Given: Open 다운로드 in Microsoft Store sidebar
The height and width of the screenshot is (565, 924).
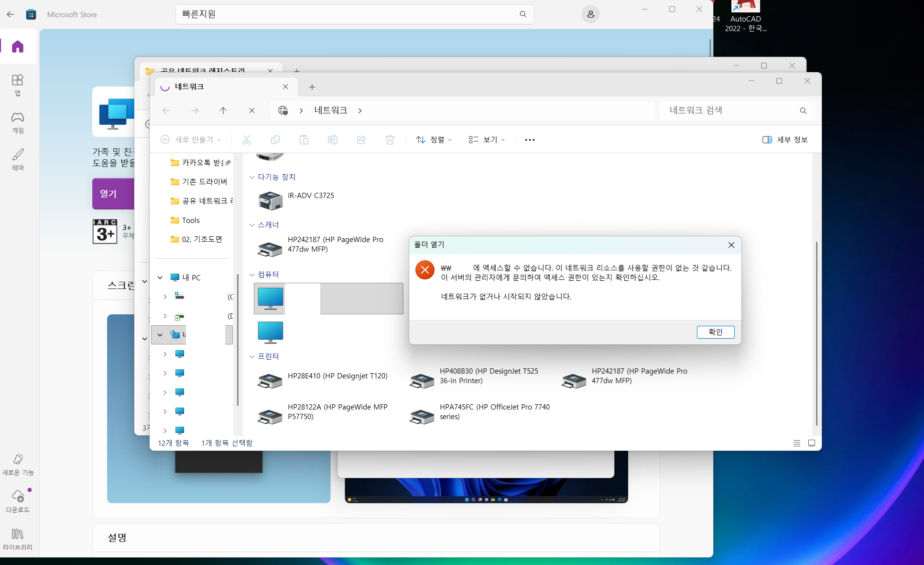Looking at the screenshot, I should click(18, 501).
